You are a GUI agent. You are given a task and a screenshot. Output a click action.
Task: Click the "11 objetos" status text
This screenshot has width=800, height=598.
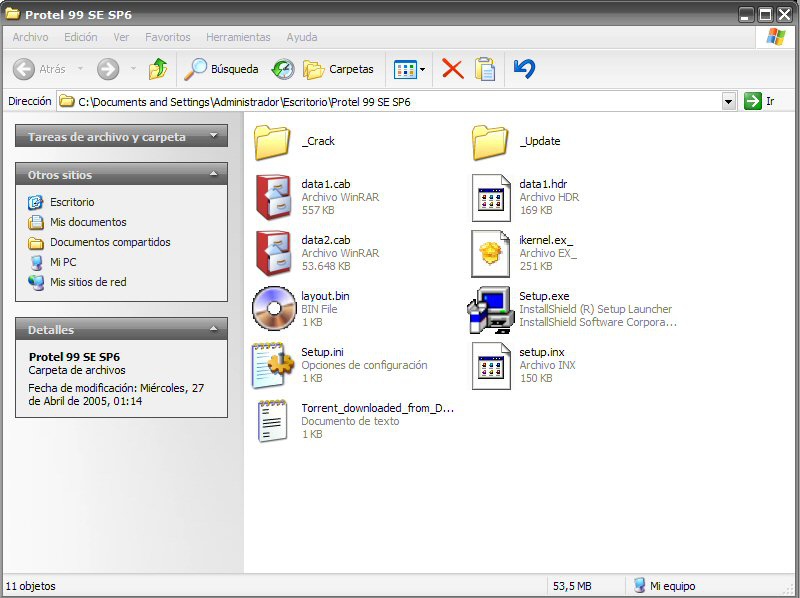pyautogui.click(x=31, y=586)
